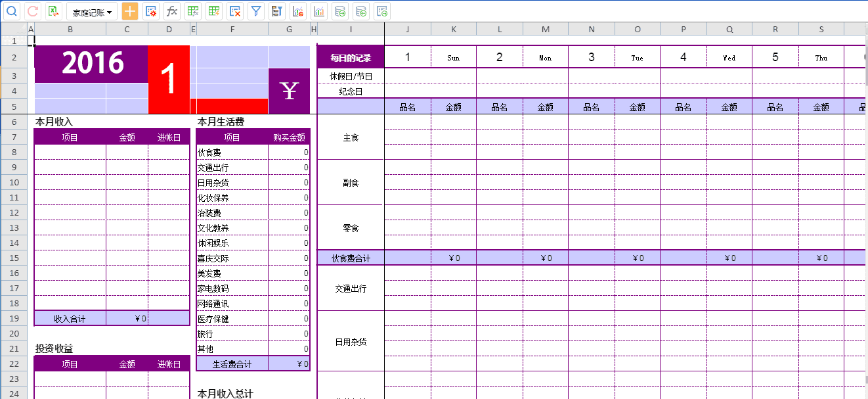Click the table delete icon with red X
The image size is (868, 399).
pos(235,11)
